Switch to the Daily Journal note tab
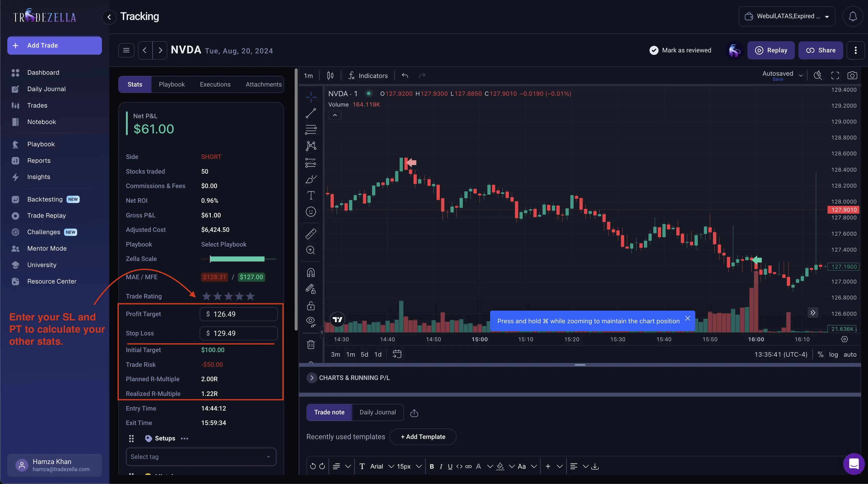868x484 pixels. (x=377, y=412)
